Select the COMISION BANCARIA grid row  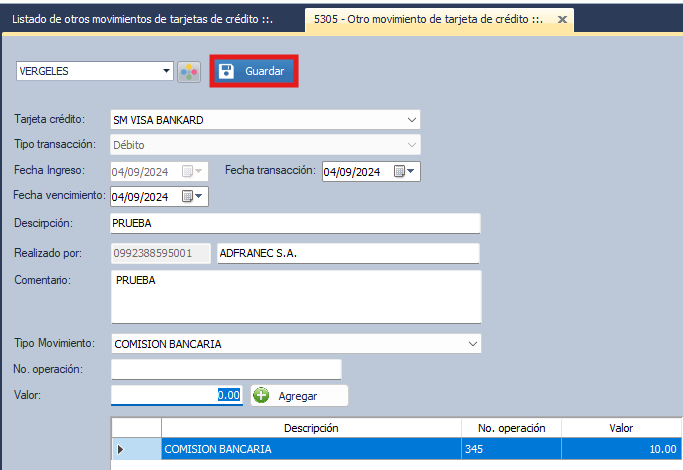click(310, 450)
